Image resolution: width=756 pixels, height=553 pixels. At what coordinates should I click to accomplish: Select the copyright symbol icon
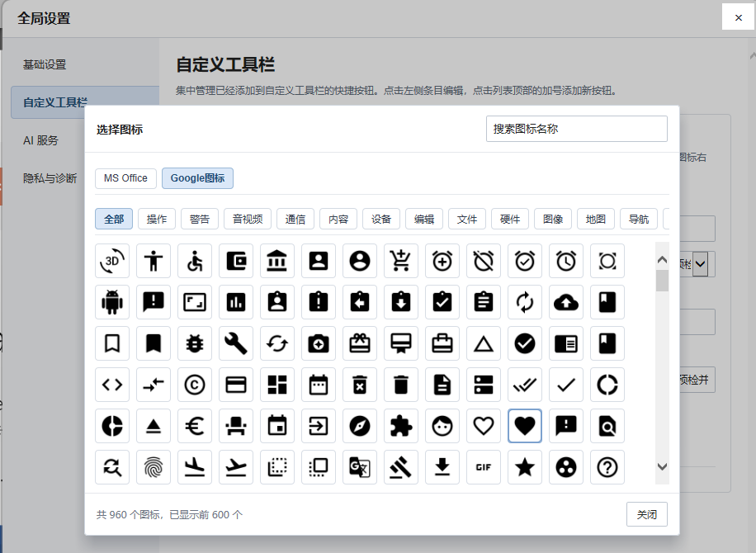coord(195,385)
